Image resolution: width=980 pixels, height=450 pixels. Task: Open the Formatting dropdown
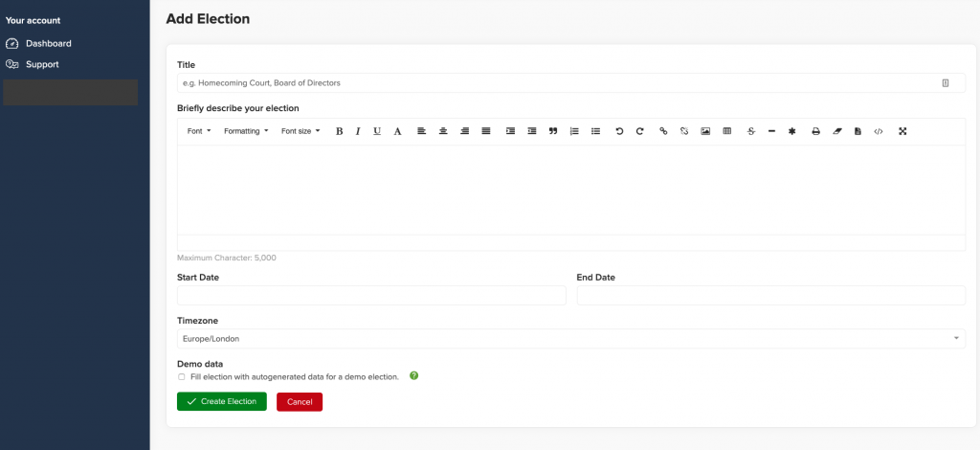[246, 131]
